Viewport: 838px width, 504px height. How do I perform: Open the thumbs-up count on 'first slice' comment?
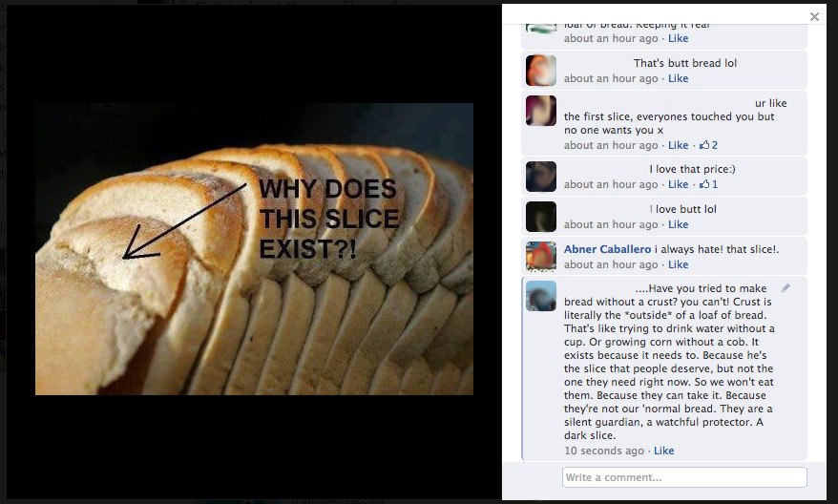coord(708,145)
